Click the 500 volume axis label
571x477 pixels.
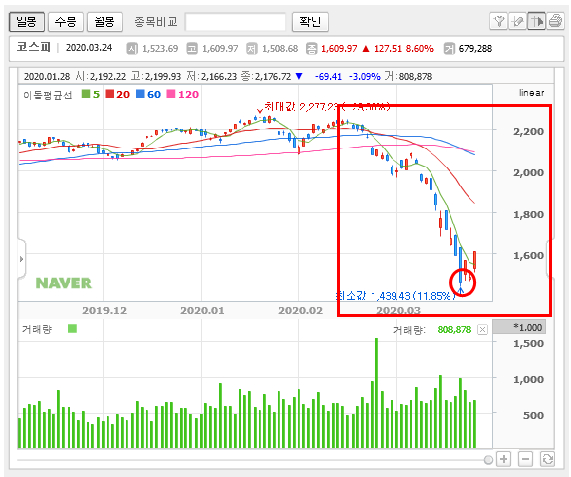click(x=533, y=415)
